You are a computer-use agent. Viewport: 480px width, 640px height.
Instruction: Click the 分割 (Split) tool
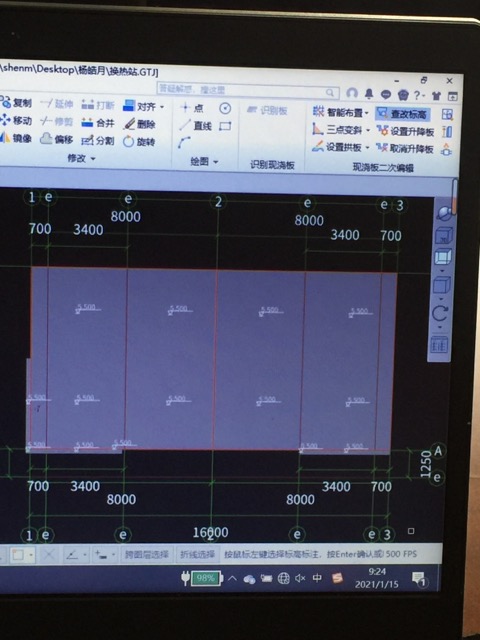98,140
